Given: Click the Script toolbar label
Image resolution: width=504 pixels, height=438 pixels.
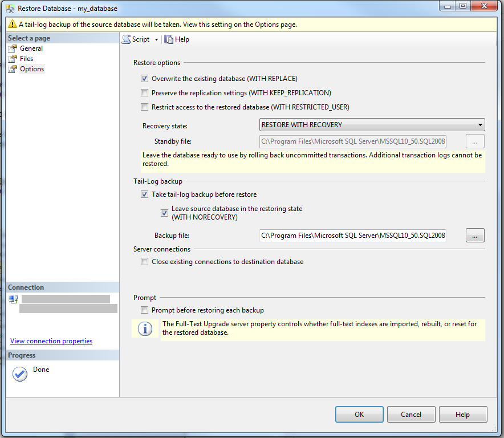Looking at the screenshot, I should (141, 39).
